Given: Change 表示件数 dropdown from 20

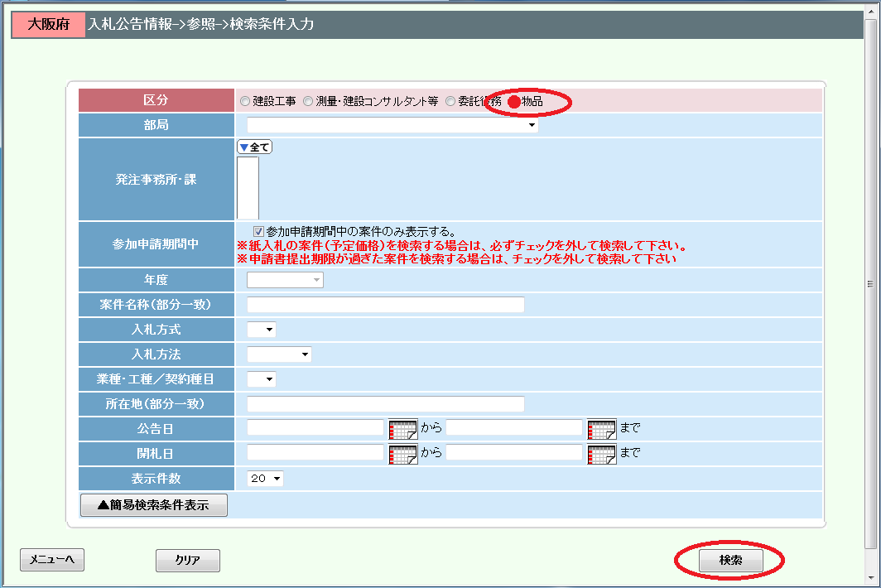Looking at the screenshot, I should pyautogui.click(x=265, y=479).
